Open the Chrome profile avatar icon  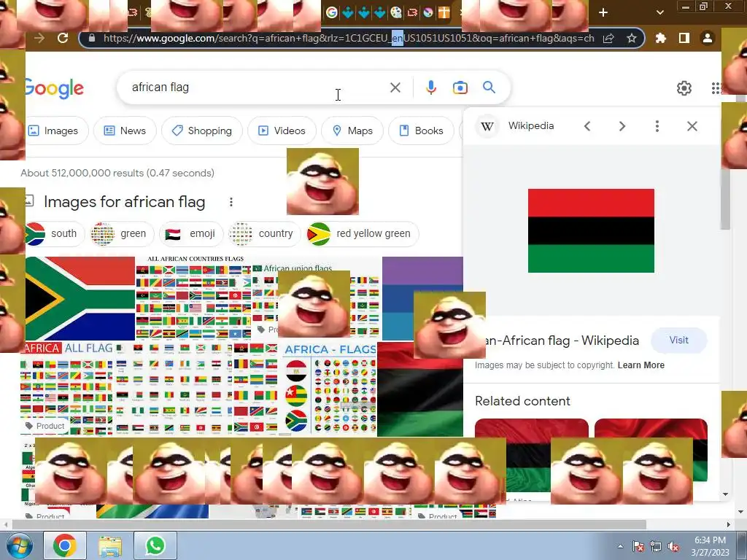tap(708, 38)
